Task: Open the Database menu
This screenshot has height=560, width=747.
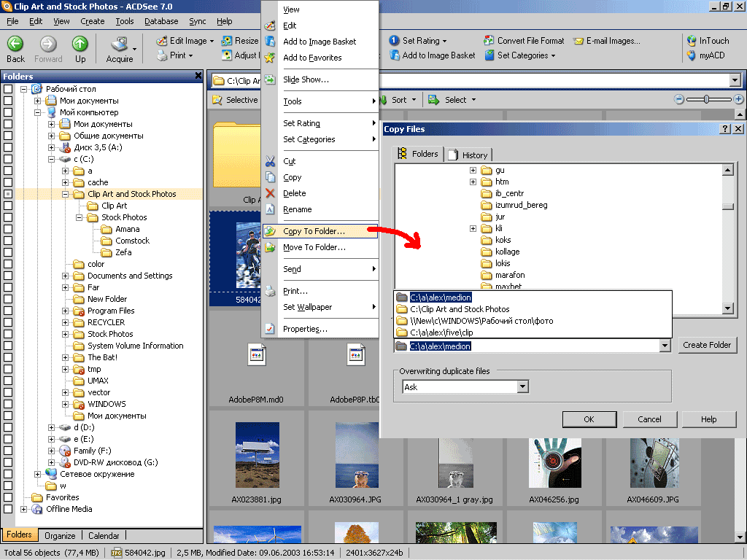Action: (x=161, y=21)
